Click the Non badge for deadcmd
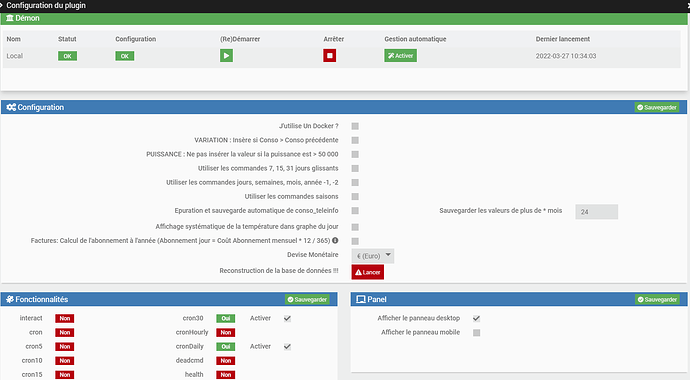The width and height of the screenshot is (690, 380). (x=225, y=361)
